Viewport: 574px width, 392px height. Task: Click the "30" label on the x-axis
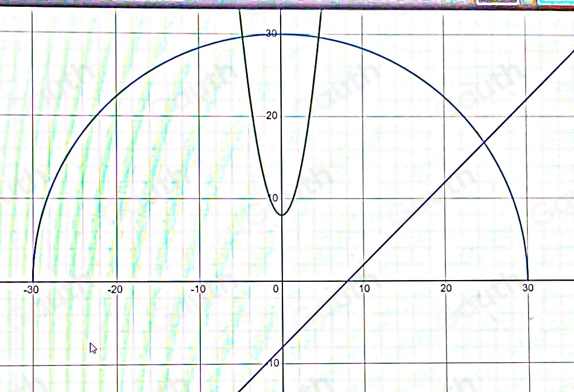[x=528, y=288]
